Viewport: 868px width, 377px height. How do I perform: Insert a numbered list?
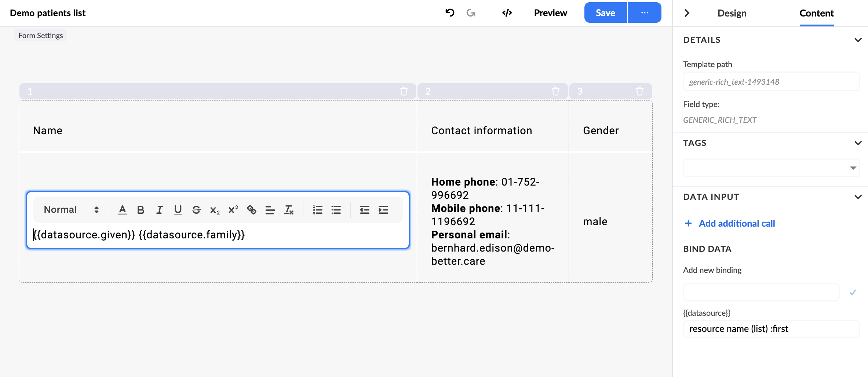tap(318, 210)
